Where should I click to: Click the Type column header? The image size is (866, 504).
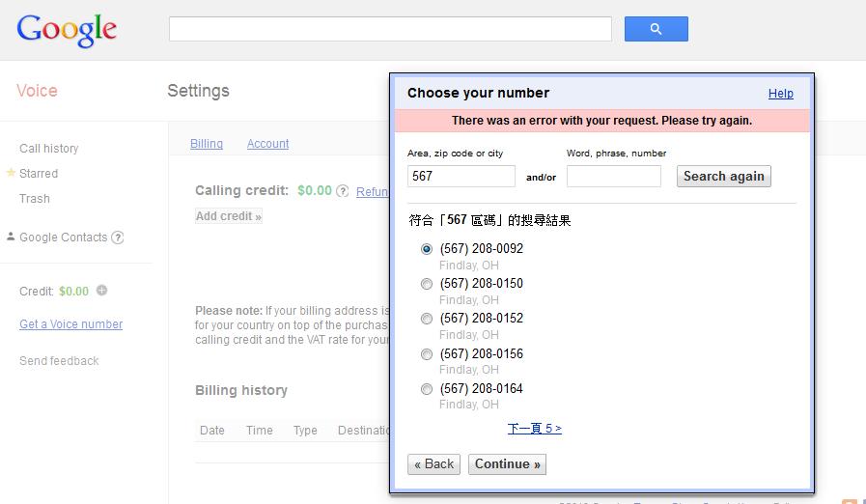pos(305,431)
